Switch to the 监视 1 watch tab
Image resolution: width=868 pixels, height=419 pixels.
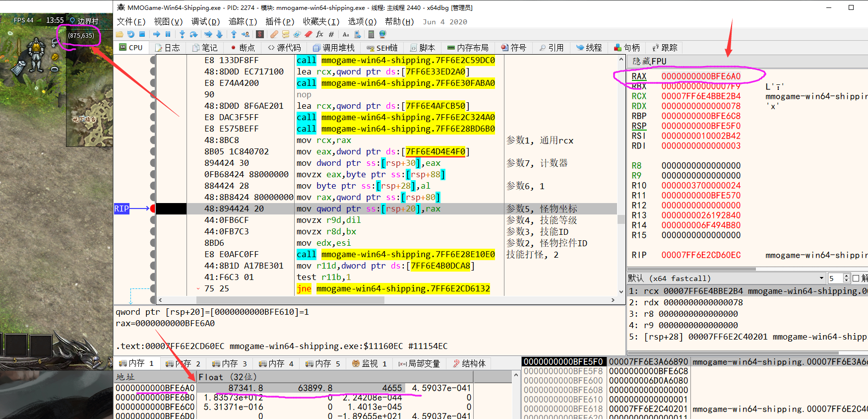pyautogui.click(x=370, y=363)
